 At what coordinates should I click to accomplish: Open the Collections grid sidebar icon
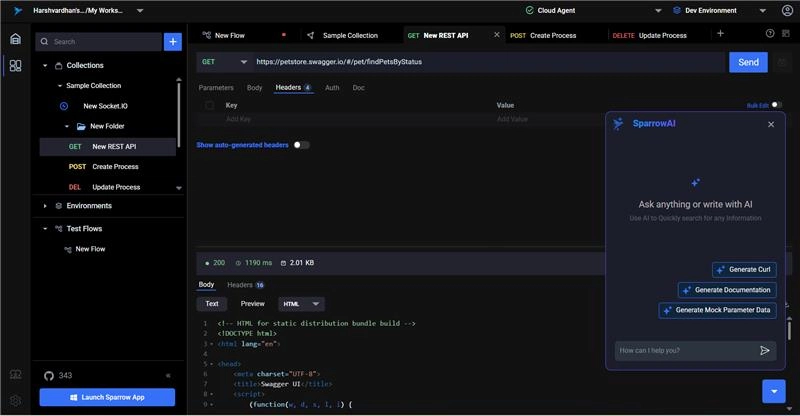click(16, 65)
